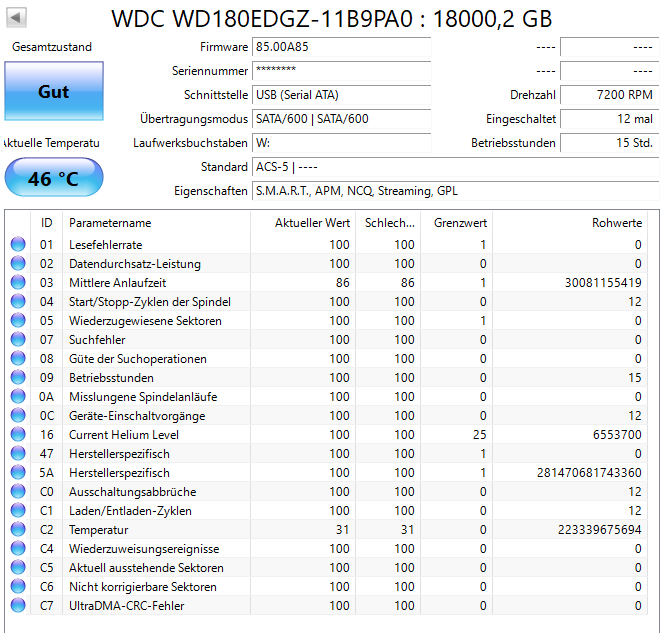Image resolution: width=664 pixels, height=633 pixels.
Task: Click the Übertragungsmodus SATA/600 field
Action: [x=341, y=119]
